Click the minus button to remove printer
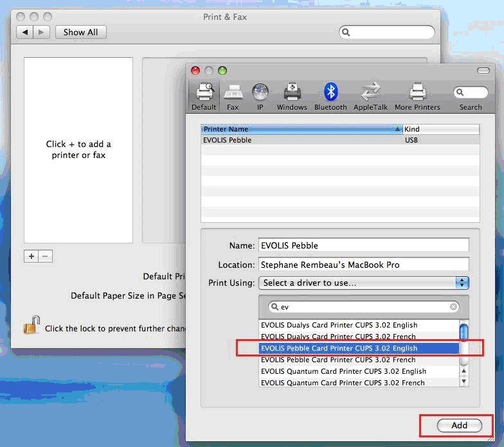 coord(45,256)
